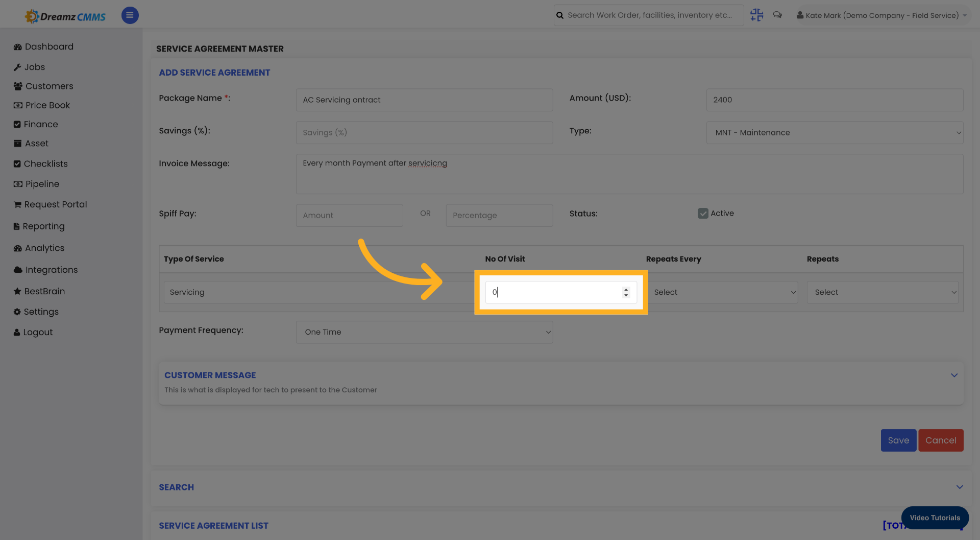Click the user avatar icon beside Kate Mark
980x540 pixels.
point(800,15)
